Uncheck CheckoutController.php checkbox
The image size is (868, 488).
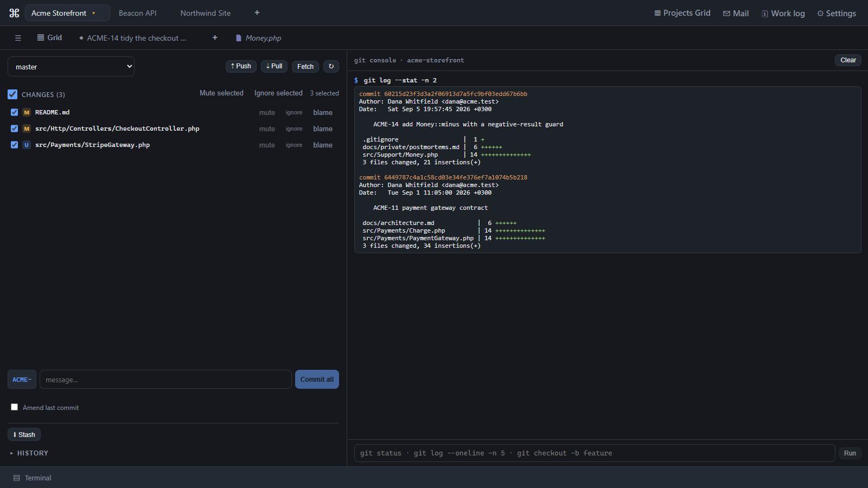[14, 129]
